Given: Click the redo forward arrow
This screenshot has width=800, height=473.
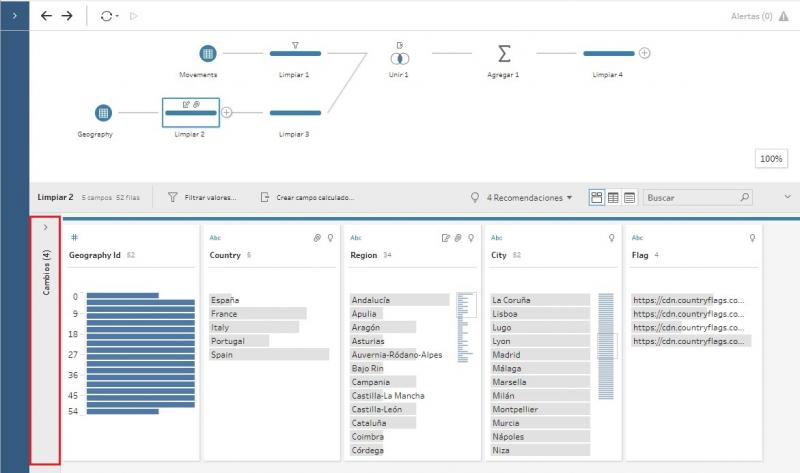Looking at the screenshot, I should point(67,16).
